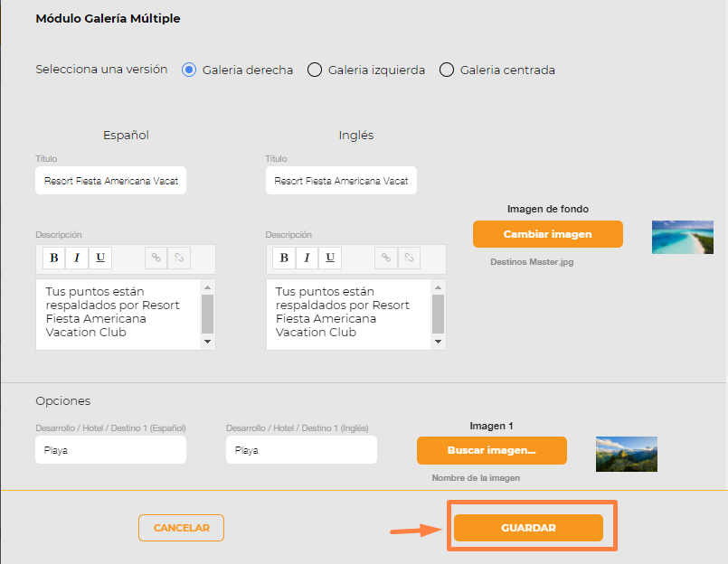Click the mountain Imagen 1 thumbnail
Image resolution: width=728 pixels, height=564 pixels.
tap(627, 454)
